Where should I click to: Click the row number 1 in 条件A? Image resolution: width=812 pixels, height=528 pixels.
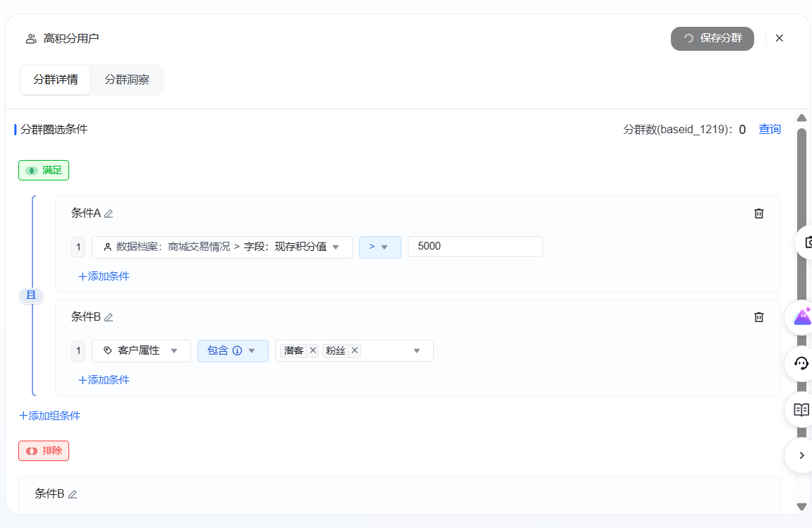tap(78, 247)
